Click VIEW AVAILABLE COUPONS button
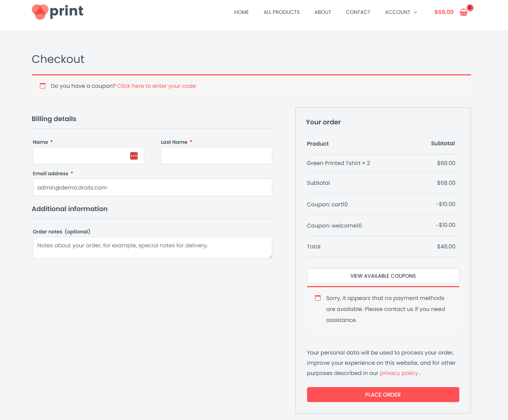This screenshot has width=508, height=420. tap(383, 276)
